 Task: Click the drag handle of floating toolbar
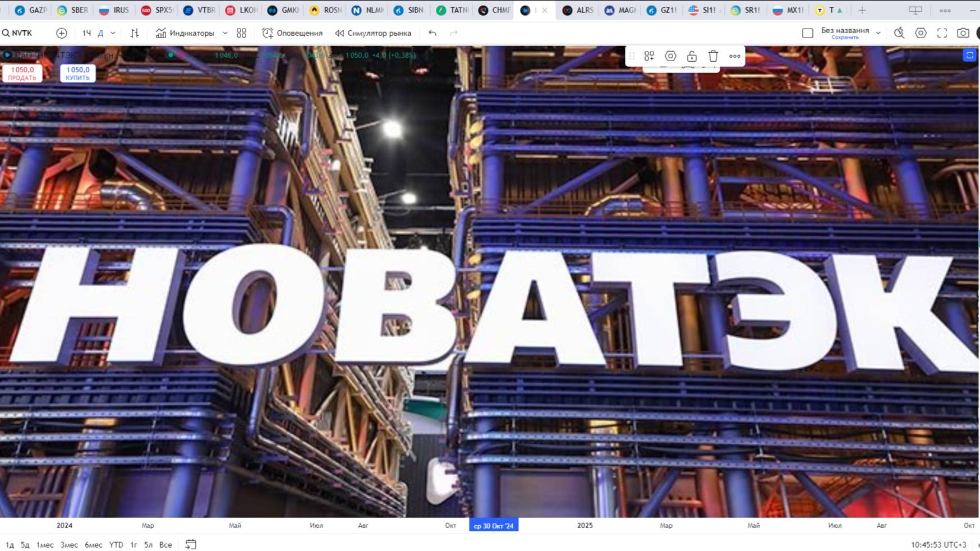click(632, 56)
